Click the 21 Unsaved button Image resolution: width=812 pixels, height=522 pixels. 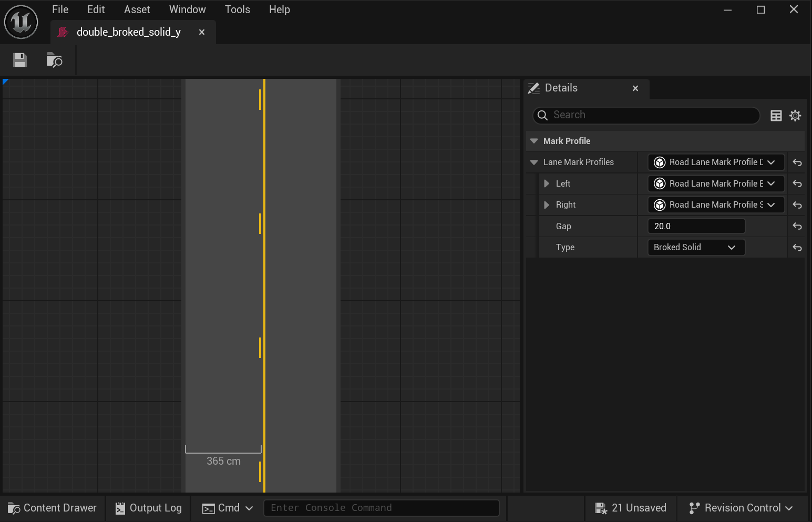pyautogui.click(x=630, y=508)
